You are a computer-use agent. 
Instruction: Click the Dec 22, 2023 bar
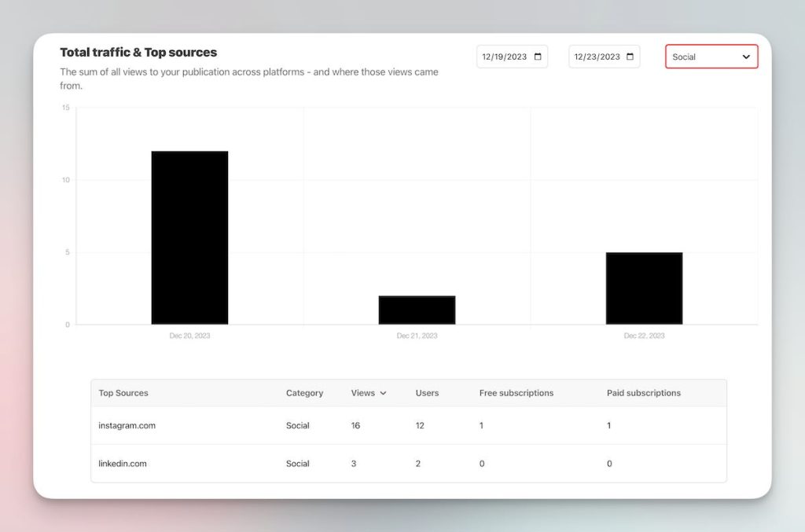point(644,288)
